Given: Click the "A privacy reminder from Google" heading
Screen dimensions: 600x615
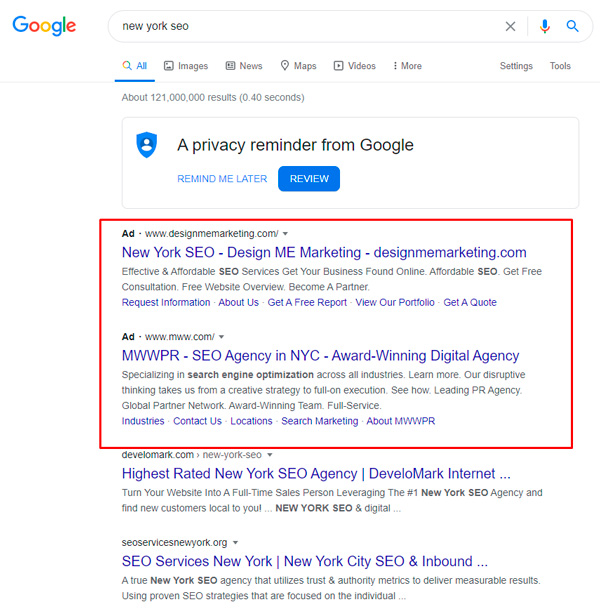Looking at the screenshot, I should pos(295,145).
